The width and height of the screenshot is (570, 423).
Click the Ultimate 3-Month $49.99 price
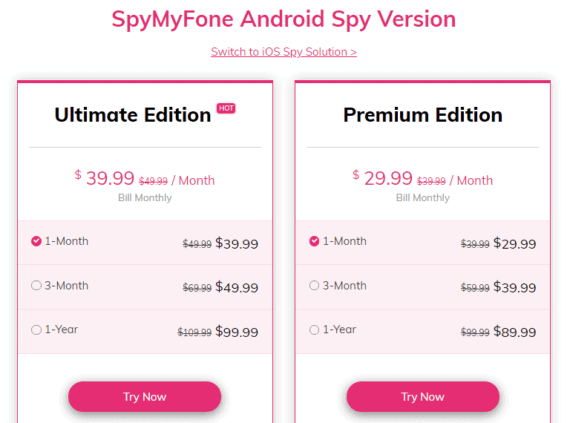click(237, 287)
